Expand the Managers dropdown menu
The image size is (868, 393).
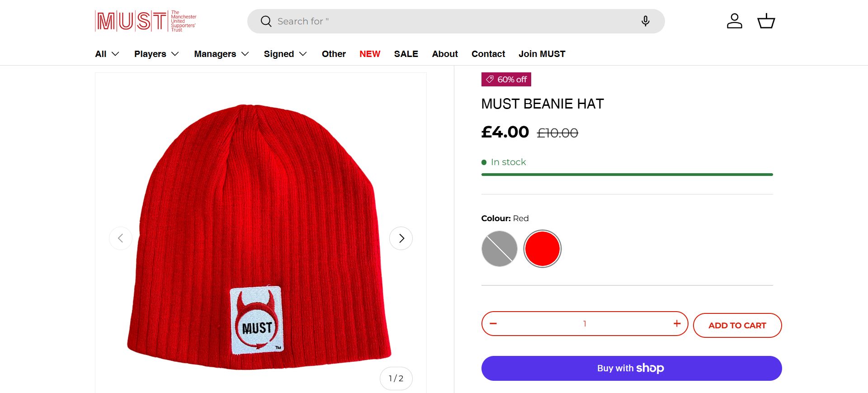click(222, 54)
